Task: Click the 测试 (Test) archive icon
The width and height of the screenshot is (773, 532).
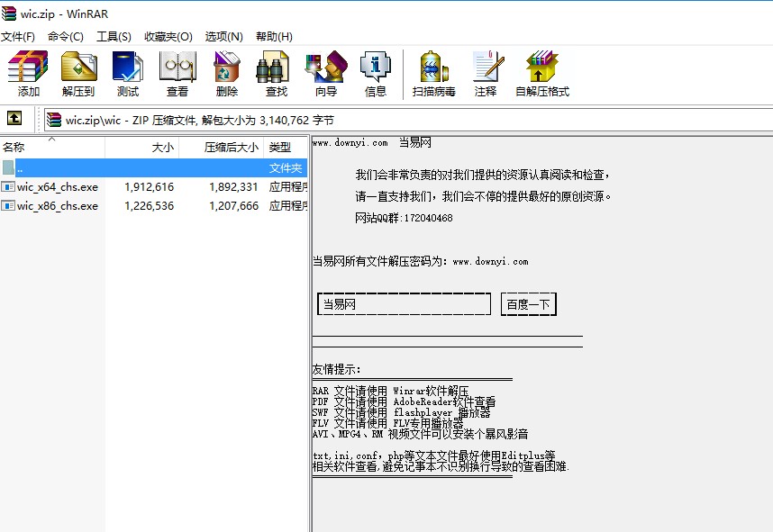Action: 126,72
